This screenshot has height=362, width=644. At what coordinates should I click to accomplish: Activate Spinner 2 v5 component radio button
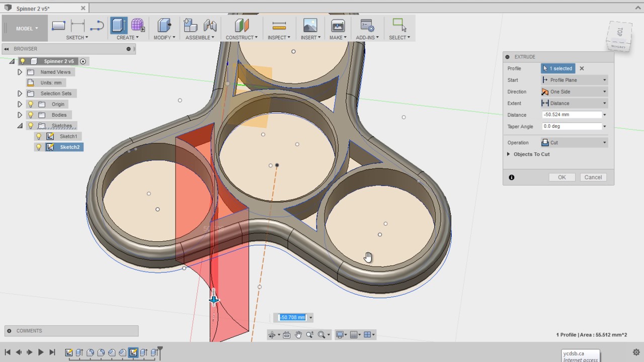pos(83,61)
